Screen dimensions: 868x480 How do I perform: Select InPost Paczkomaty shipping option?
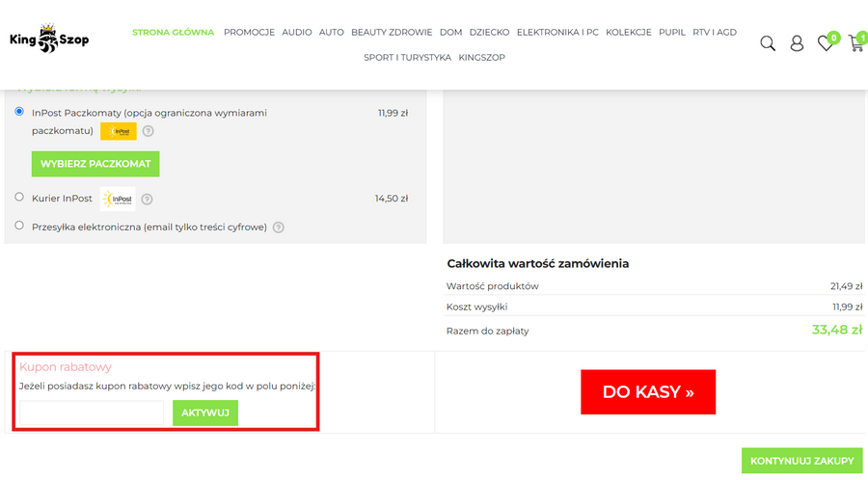tap(19, 112)
